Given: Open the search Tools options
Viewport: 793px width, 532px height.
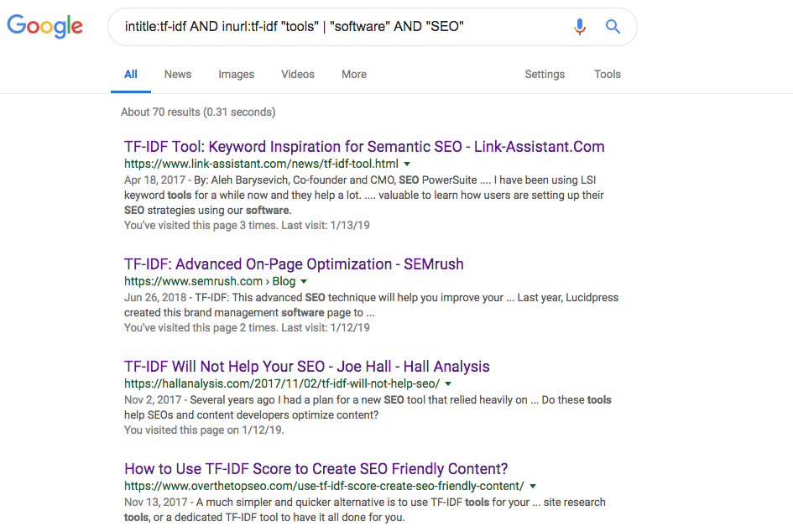Looking at the screenshot, I should pos(607,74).
